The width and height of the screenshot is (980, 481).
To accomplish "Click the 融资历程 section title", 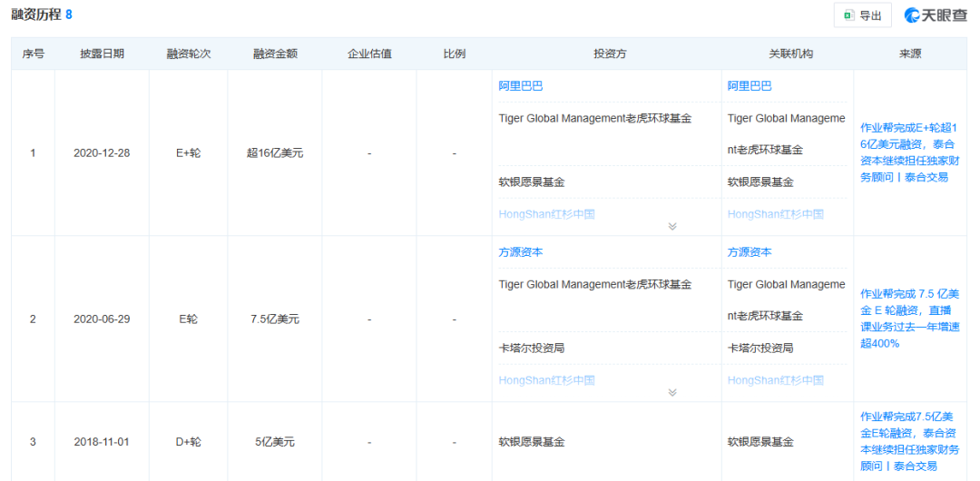I will (x=36, y=15).
